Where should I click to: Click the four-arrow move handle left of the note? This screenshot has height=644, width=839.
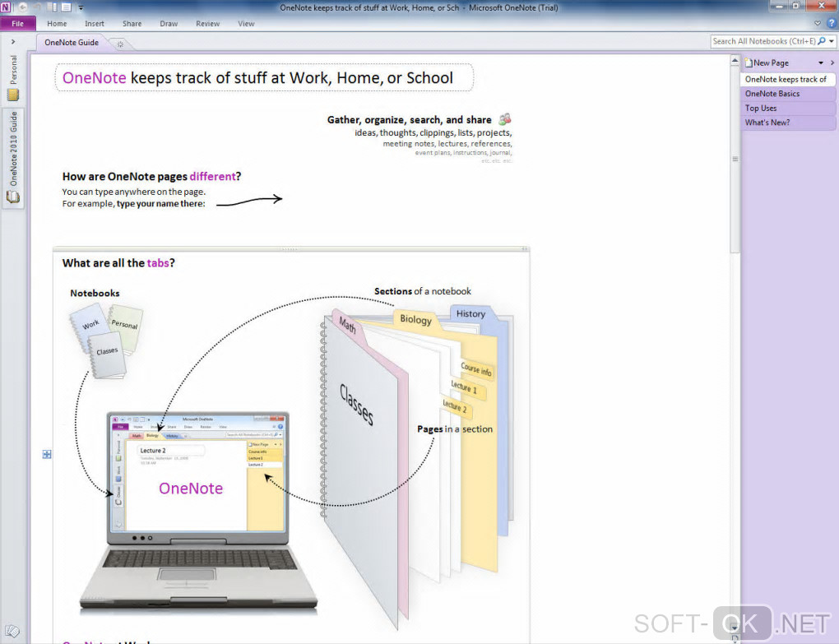point(47,454)
